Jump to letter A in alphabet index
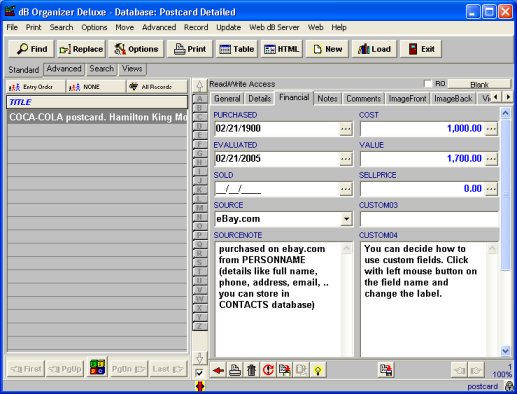 tap(200, 99)
